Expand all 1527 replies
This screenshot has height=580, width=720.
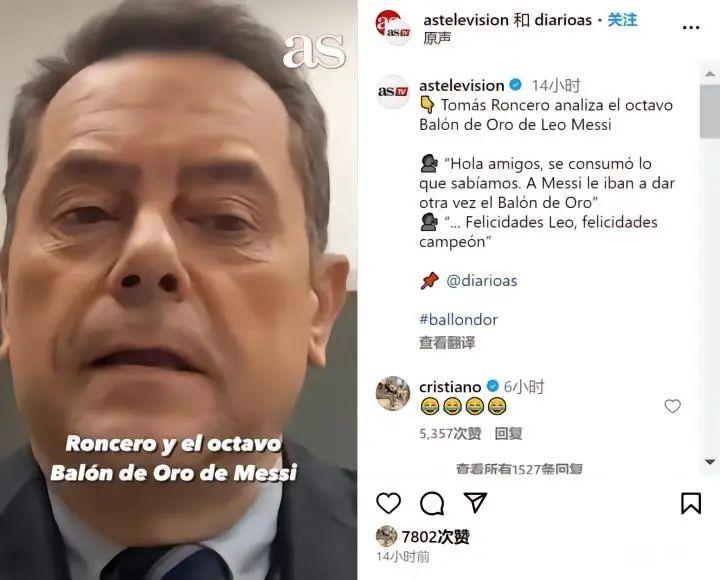coord(519,469)
